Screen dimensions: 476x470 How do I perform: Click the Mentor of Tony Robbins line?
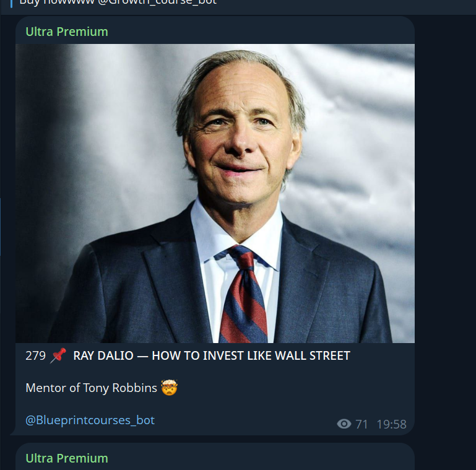click(x=93, y=388)
